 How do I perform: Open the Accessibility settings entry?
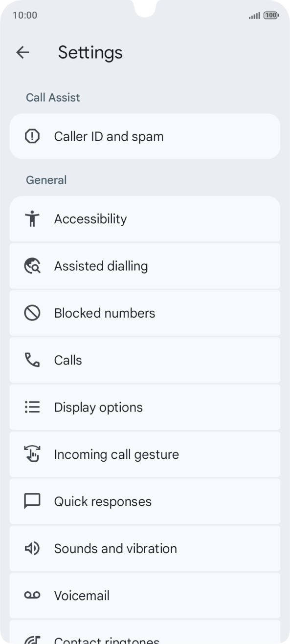[x=145, y=219]
